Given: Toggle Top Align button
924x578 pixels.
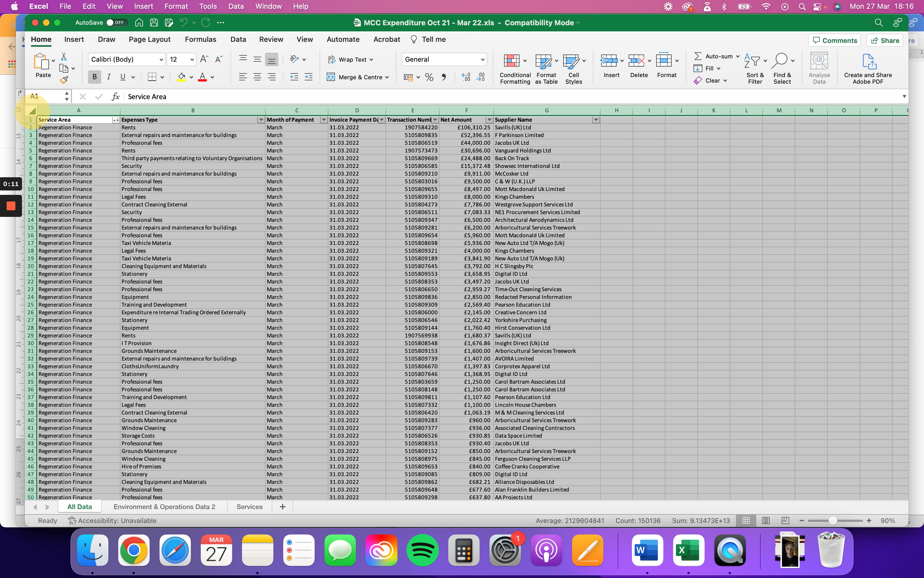Looking at the screenshot, I should 243,59.
